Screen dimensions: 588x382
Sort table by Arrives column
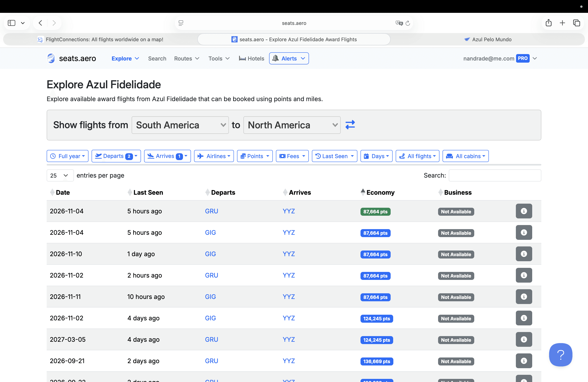(297, 192)
